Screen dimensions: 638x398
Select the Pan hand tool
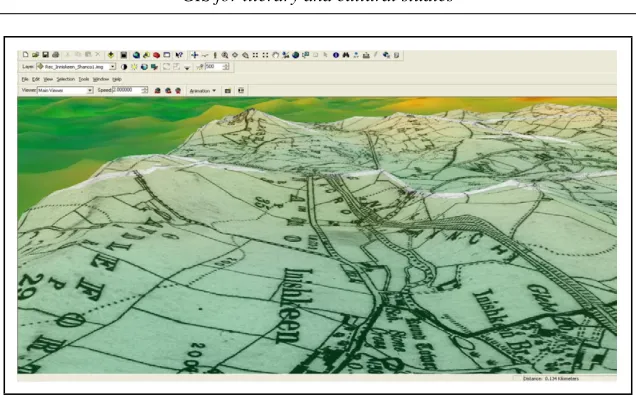point(275,55)
